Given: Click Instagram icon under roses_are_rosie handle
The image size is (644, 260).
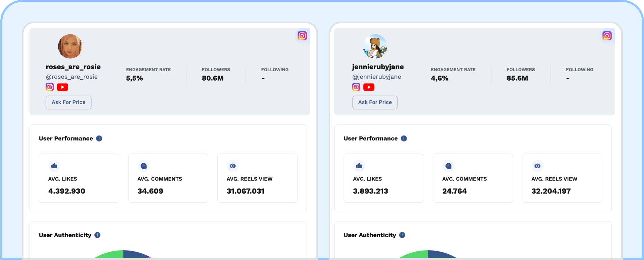Looking at the screenshot, I should coord(50,87).
